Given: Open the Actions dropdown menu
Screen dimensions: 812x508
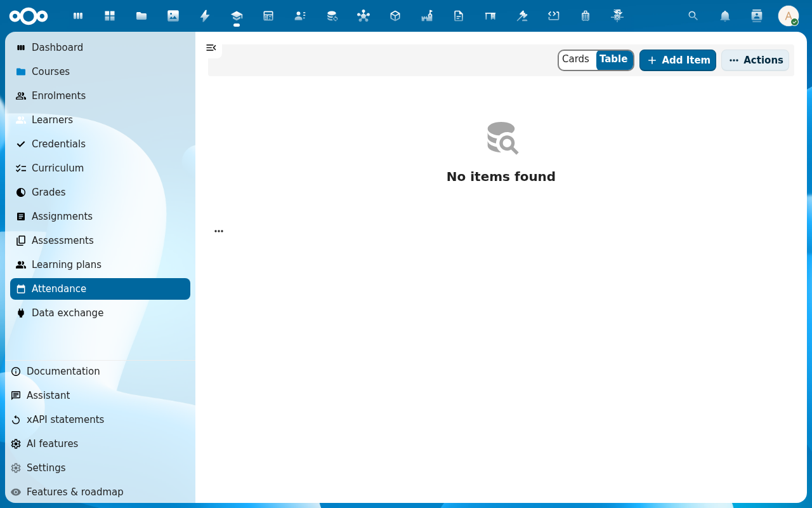Looking at the screenshot, I should click(x=755, y=60).
